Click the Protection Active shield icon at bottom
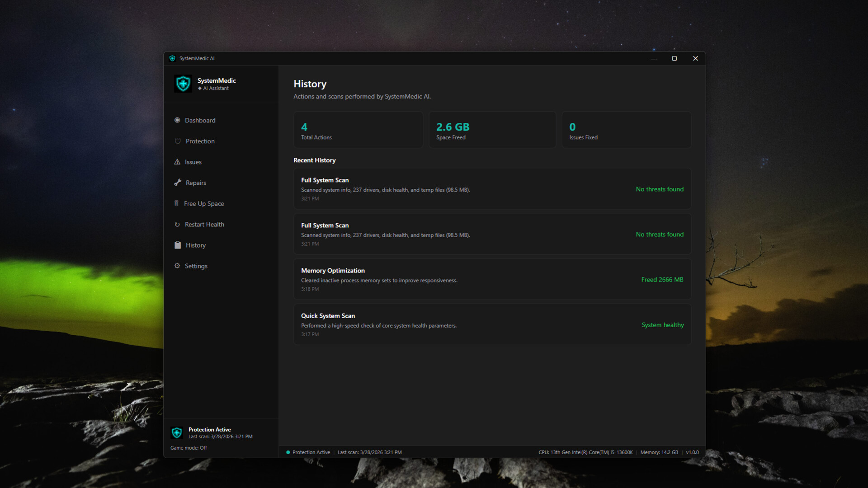This screenshot has height=488, width=868. pos(177,433)
